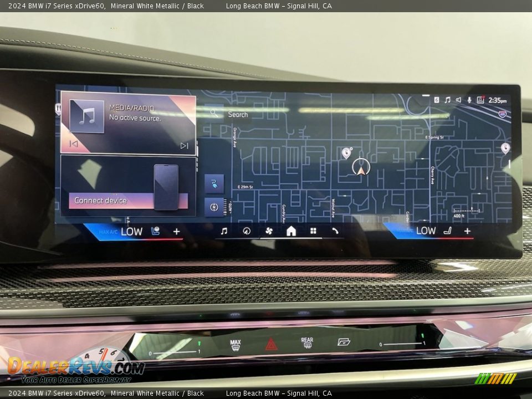
Task: Increase driver temperature with plus
Action: click(176, 232)
